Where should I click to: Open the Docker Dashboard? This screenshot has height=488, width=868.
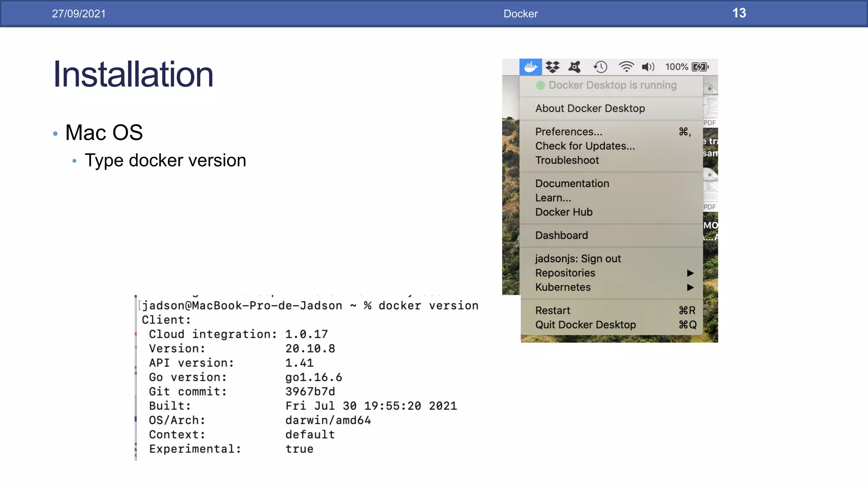point(562,236)
